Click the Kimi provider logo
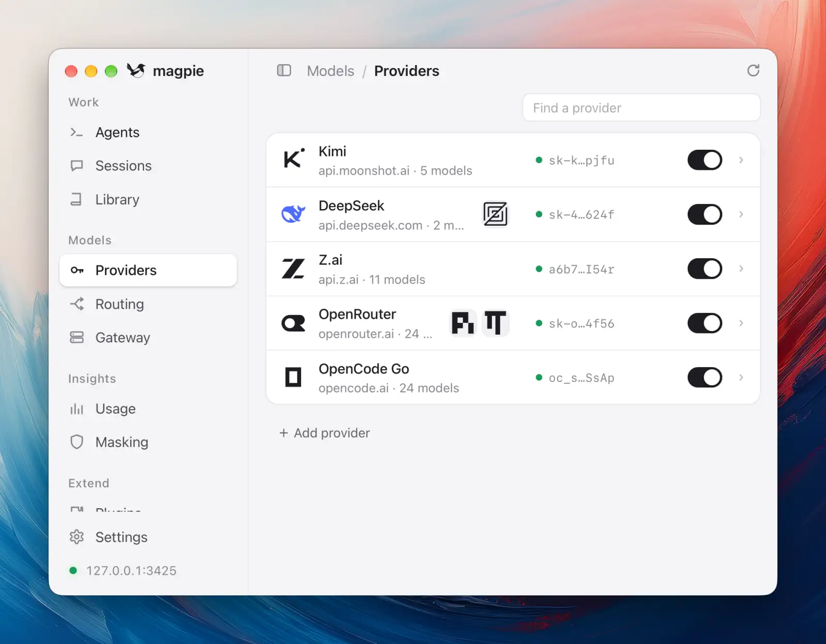This screenshot has height=644, width=826. point(294,158)
